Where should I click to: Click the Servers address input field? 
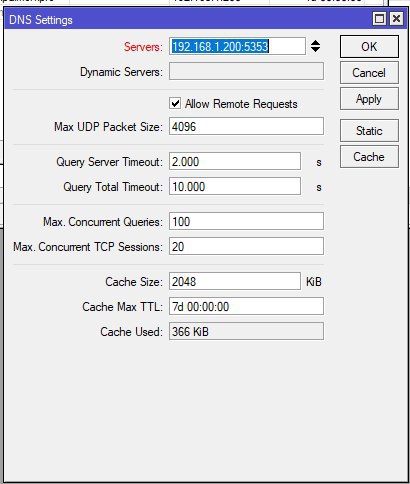click(237, 46)
